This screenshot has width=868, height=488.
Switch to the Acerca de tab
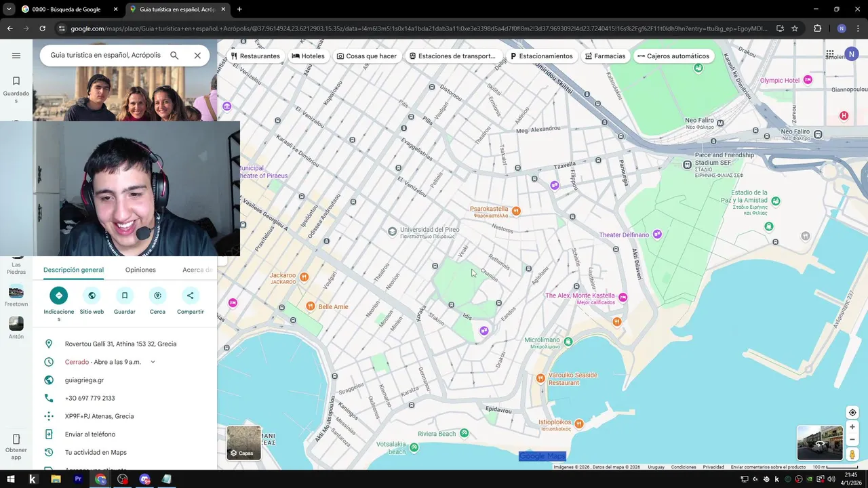197,270
